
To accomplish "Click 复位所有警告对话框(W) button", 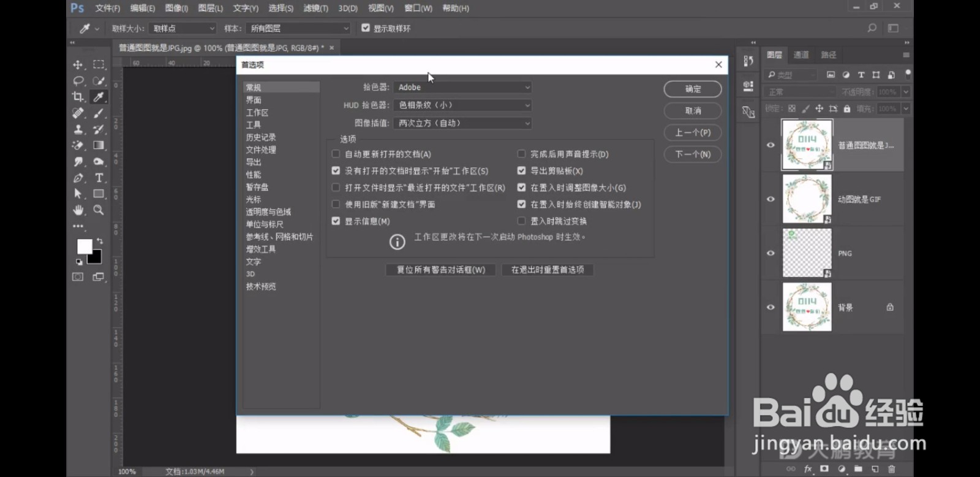I will (440, 270).
